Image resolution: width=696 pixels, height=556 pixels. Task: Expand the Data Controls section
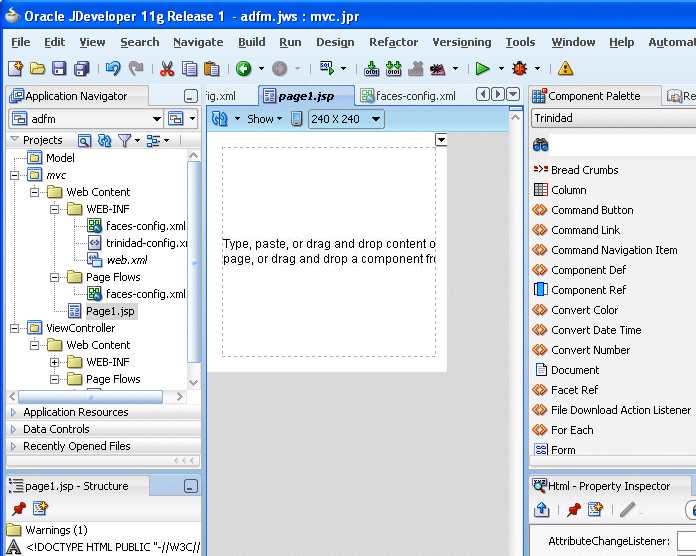pyautogui.click(x=13, y=429)
